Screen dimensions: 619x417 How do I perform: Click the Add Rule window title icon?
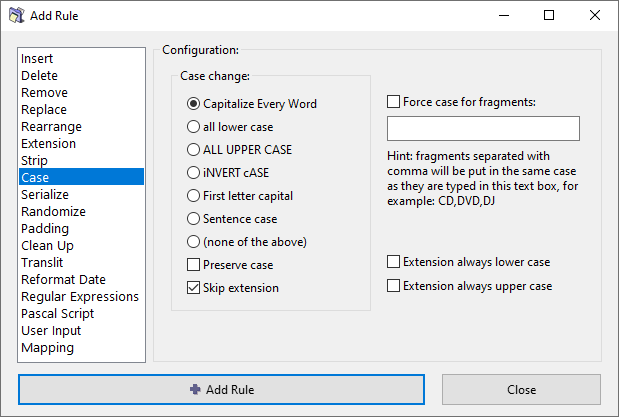15,16
